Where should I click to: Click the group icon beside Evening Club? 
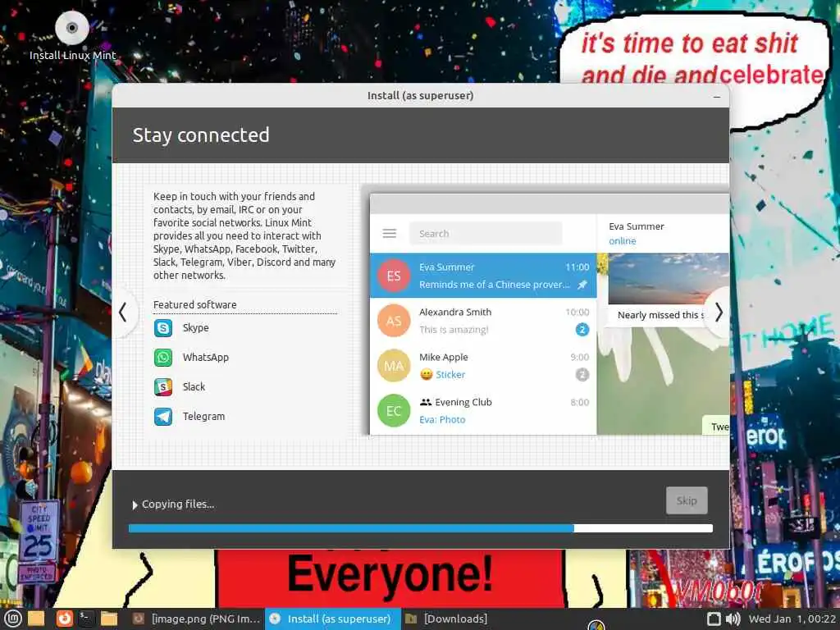(x=426, y=402)
